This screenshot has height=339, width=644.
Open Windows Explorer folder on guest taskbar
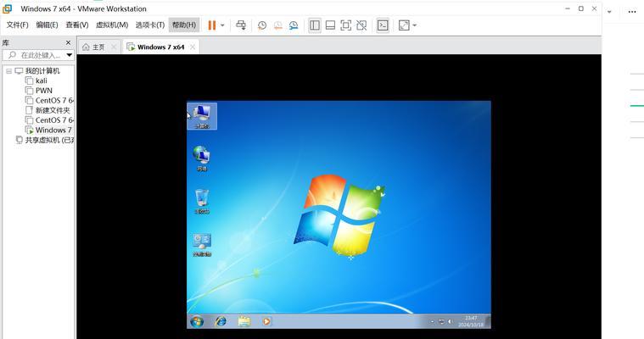coord(244,321)
